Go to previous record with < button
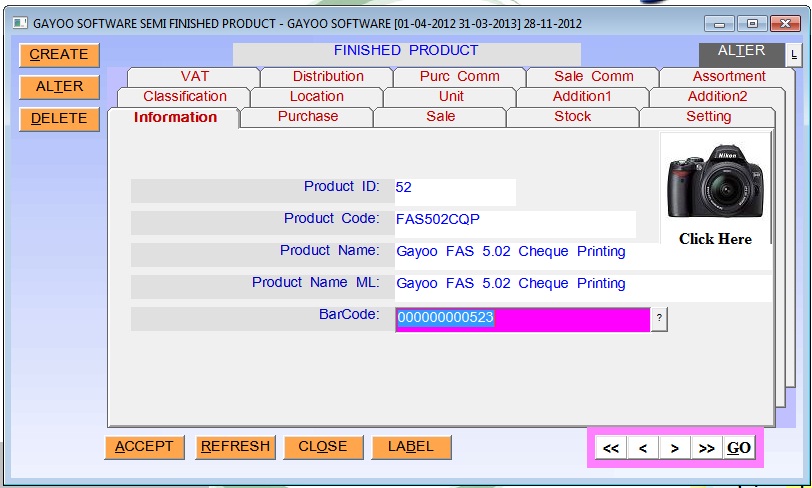The image size is (812, 488). [x=643, y=448]
